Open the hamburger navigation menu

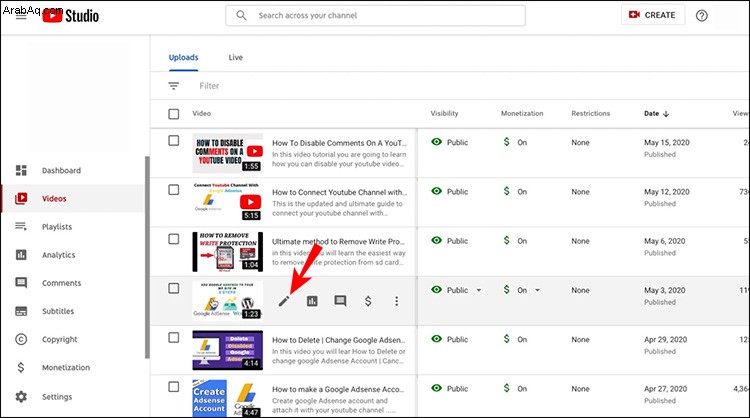(x=21, y=16)
